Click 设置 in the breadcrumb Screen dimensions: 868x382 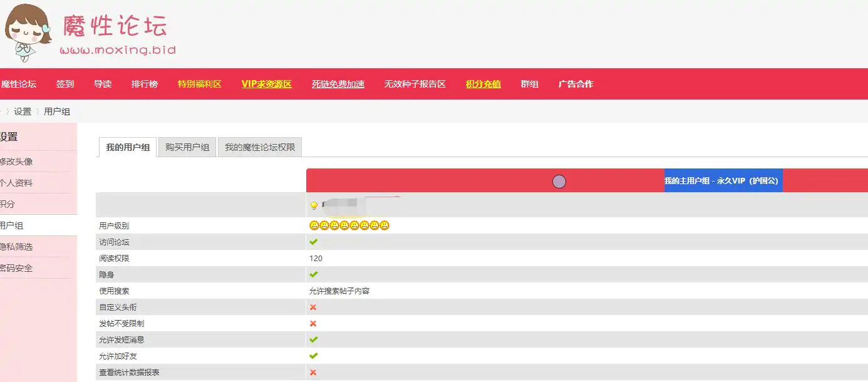coord(23,111)
